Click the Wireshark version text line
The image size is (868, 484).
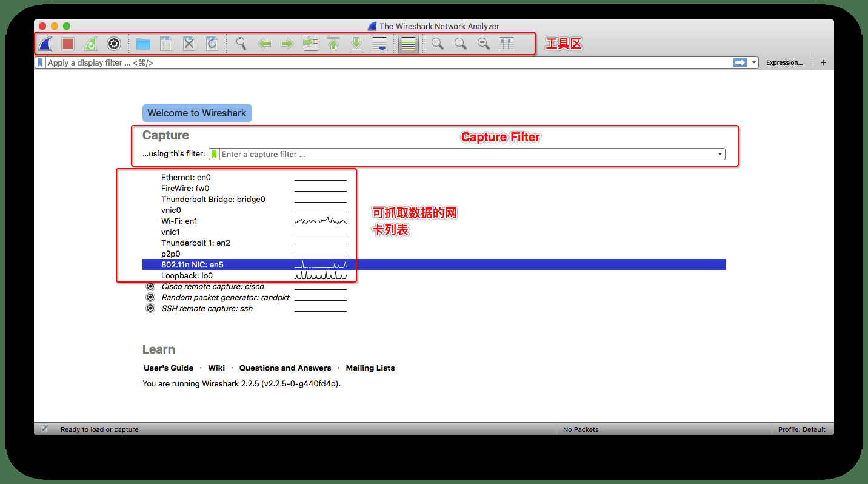pyautogui.click(x=241, y=384)
